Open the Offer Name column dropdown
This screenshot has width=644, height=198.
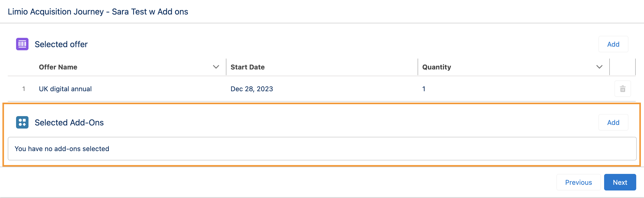point(216,67)
